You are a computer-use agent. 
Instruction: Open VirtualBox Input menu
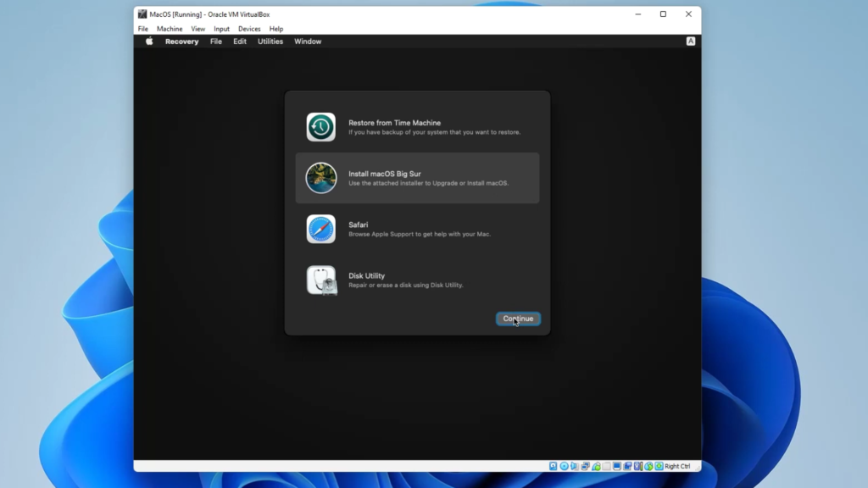(x=221, y=29)
